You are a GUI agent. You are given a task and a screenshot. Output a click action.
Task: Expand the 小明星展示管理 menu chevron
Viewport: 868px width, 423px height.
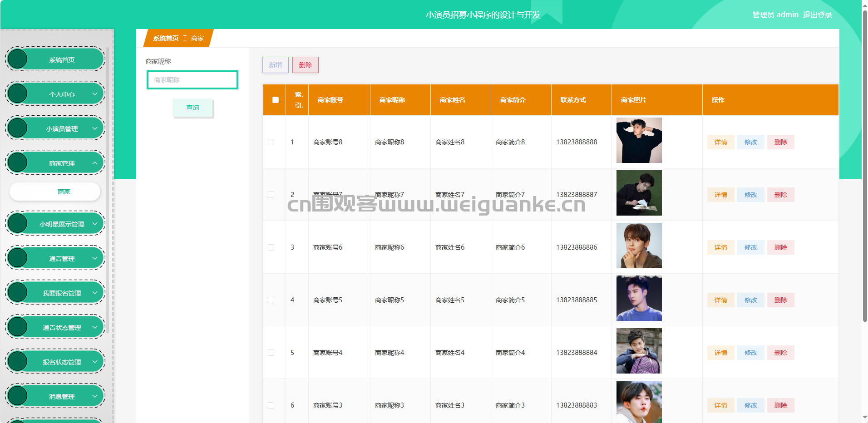[95, 224]
